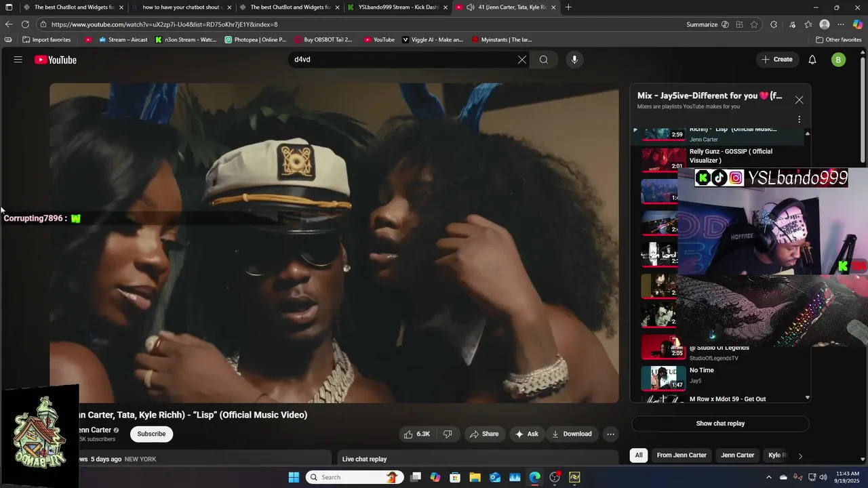Ask about this video
The image size is (868, 488).
526,434
